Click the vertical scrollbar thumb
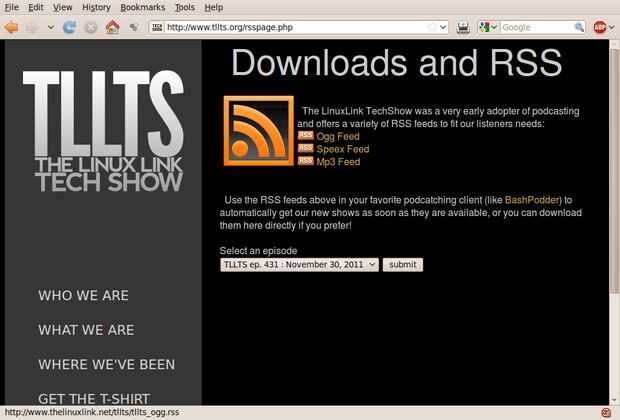The width and height of the screenshot is (620, 420). click(614, 170)
